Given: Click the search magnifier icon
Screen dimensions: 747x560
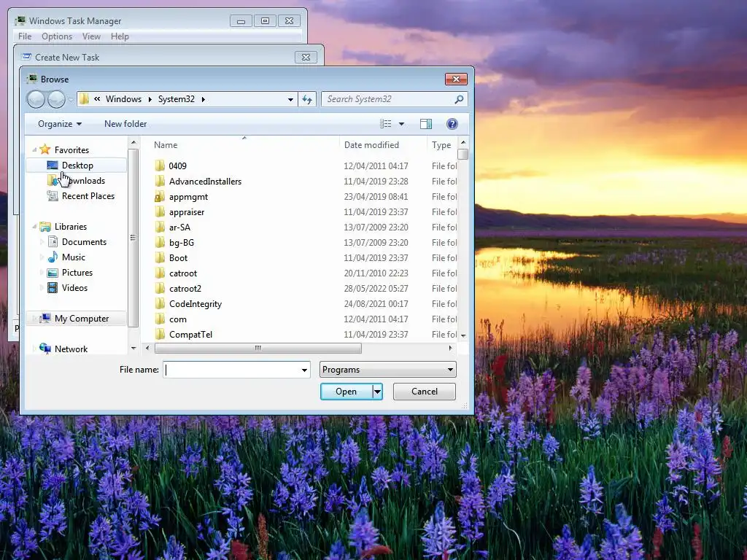Looking at the screenshot, I should (459, 99).
